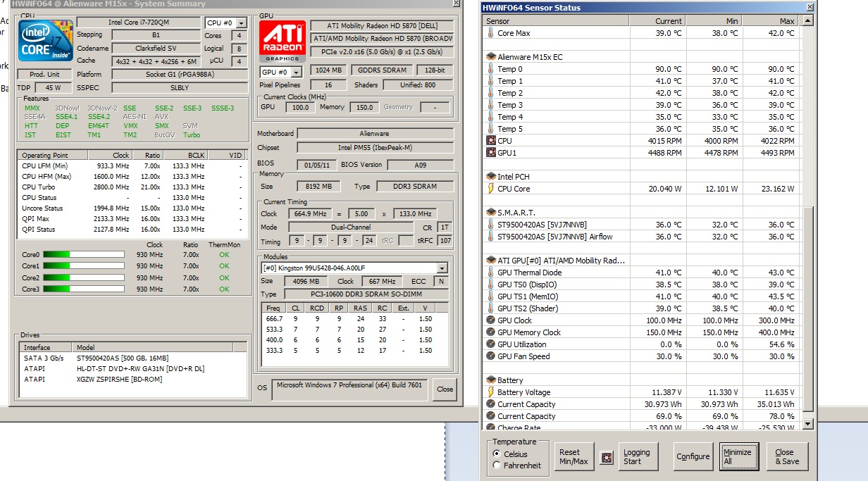Select the Celsius temperature option
This screenshot has height=481, width=868.
pos(497,454)
